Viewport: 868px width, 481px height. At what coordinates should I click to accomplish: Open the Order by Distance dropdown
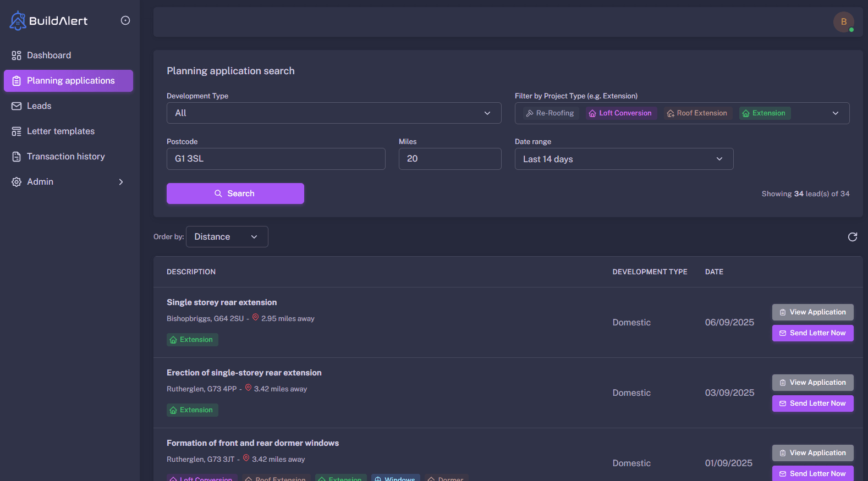[227, 237]
